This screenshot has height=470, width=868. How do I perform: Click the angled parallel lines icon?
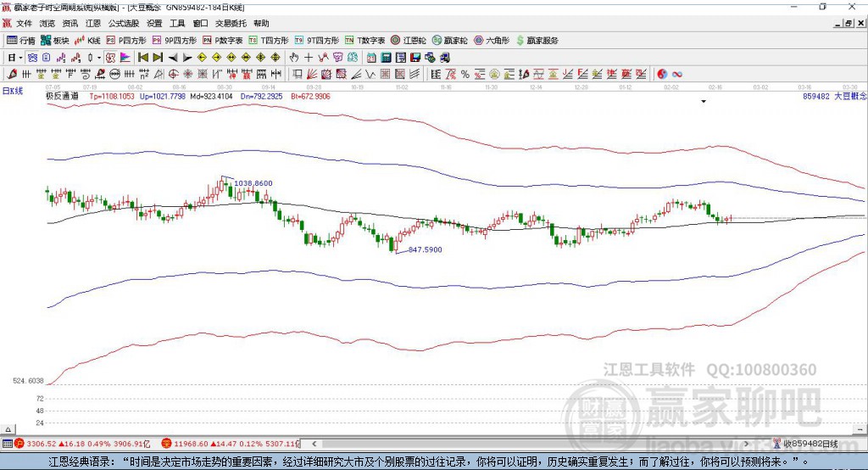pos(415,75)
